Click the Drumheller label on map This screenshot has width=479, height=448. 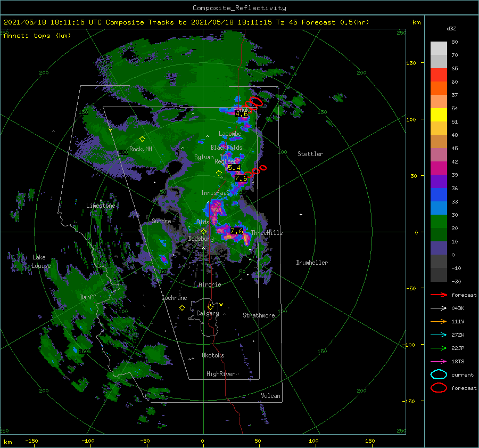pos(312,263)
